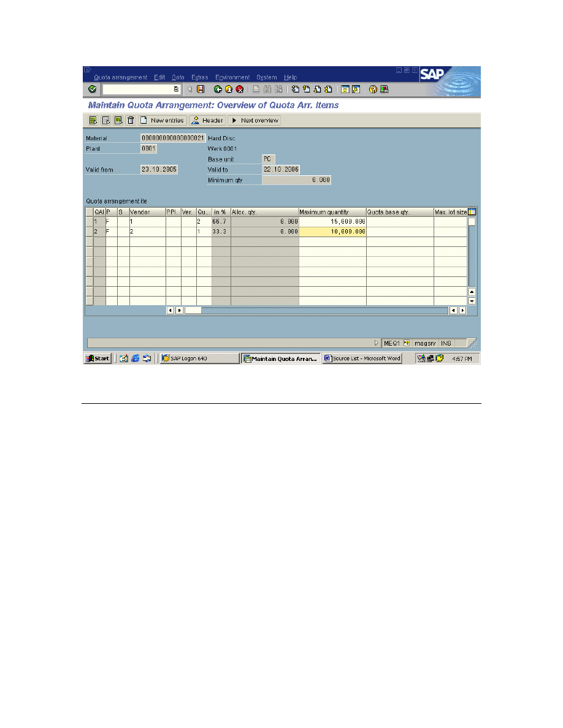Expand the status bar message arrow

pyautogui.click(x=377, y=343)
